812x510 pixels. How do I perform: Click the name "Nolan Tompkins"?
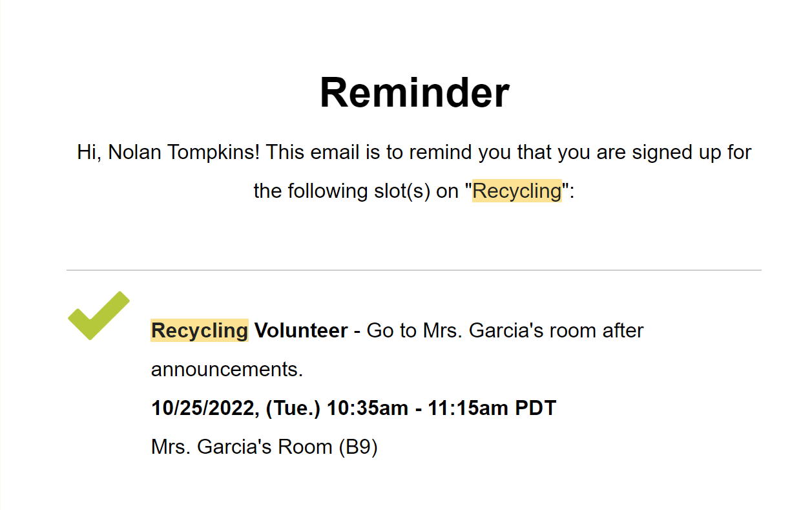[x=184, y=153]
